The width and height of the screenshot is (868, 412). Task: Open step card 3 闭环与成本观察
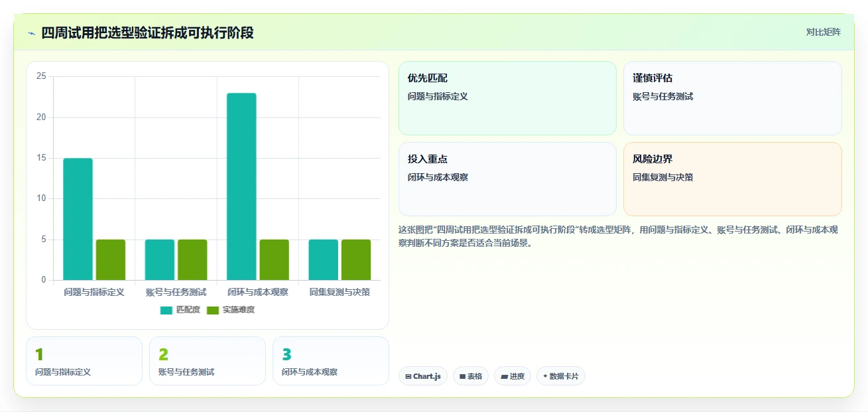[331, 361]
